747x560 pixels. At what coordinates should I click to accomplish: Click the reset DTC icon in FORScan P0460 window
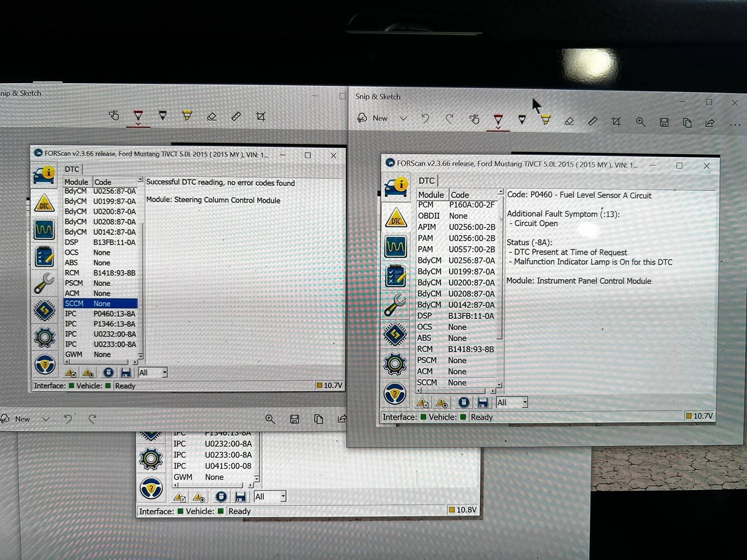[x=464, y=402]
